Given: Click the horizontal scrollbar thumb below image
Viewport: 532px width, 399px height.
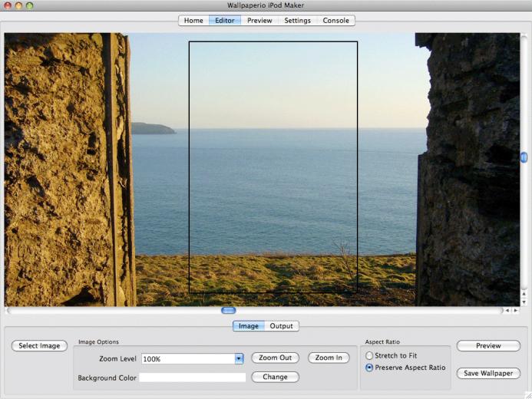Looking at the screenshot, I should click(x=228, y=310).
